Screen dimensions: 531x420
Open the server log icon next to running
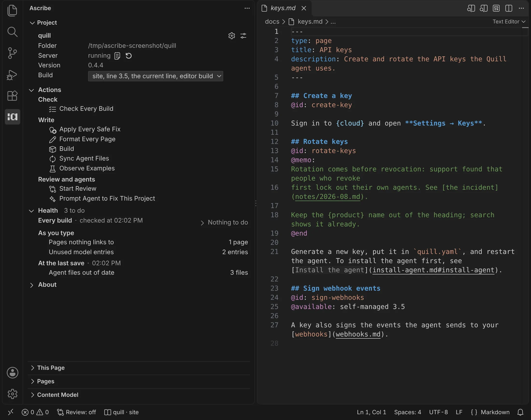pyautogui.click(x=117, y=56)
